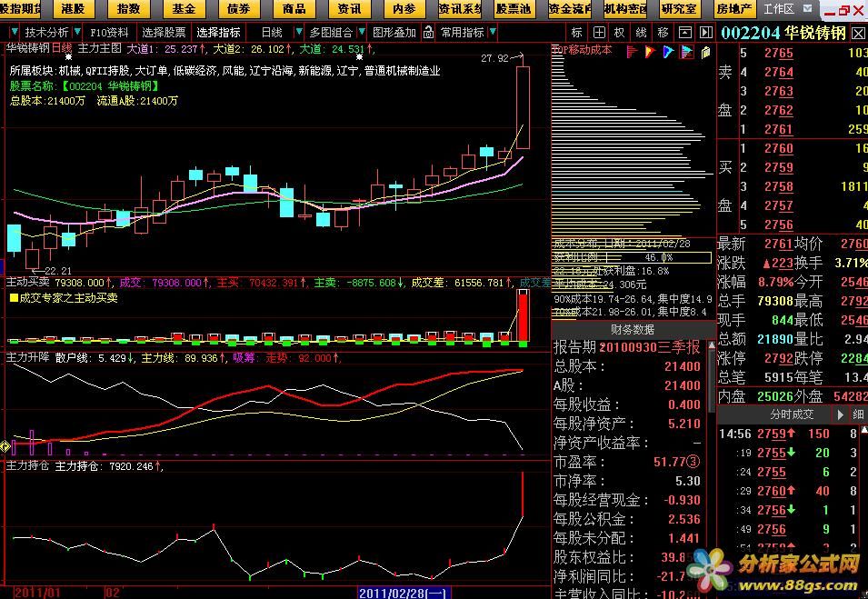The height and width of the screenshot is (599, 868).
Task: Click the 报告期 20100930三季报 row
Action: [x=627, y=347]
